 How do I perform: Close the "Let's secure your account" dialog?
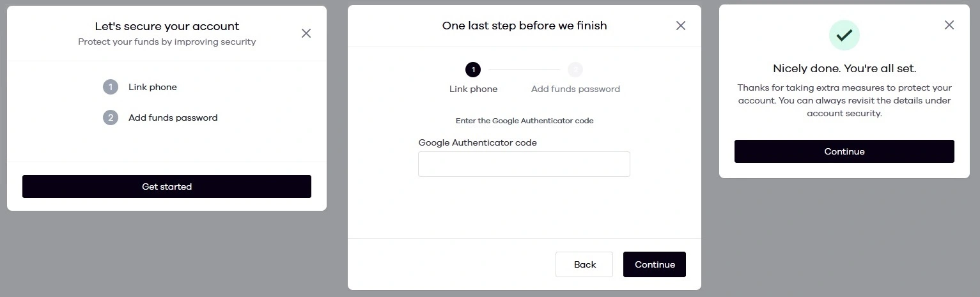coord(306,33)
